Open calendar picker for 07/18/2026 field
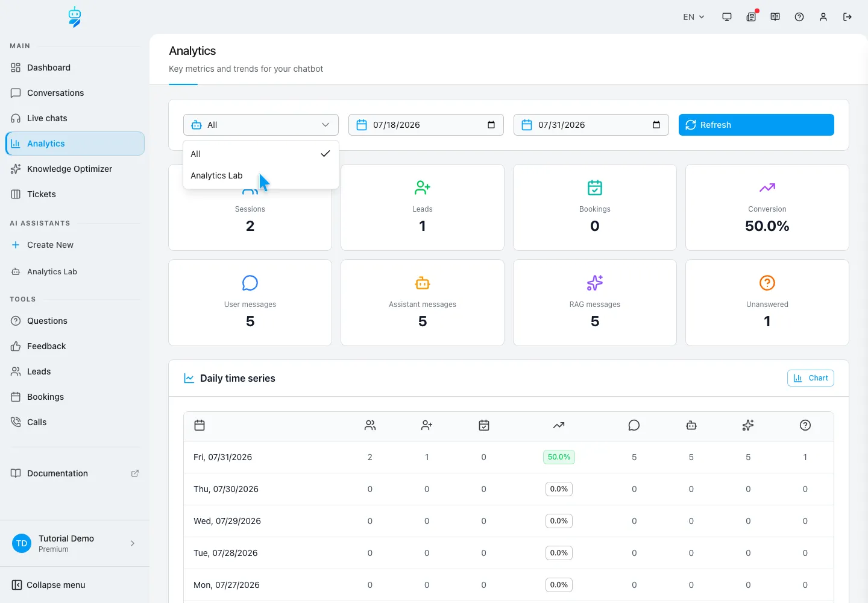 pos(491,125)
